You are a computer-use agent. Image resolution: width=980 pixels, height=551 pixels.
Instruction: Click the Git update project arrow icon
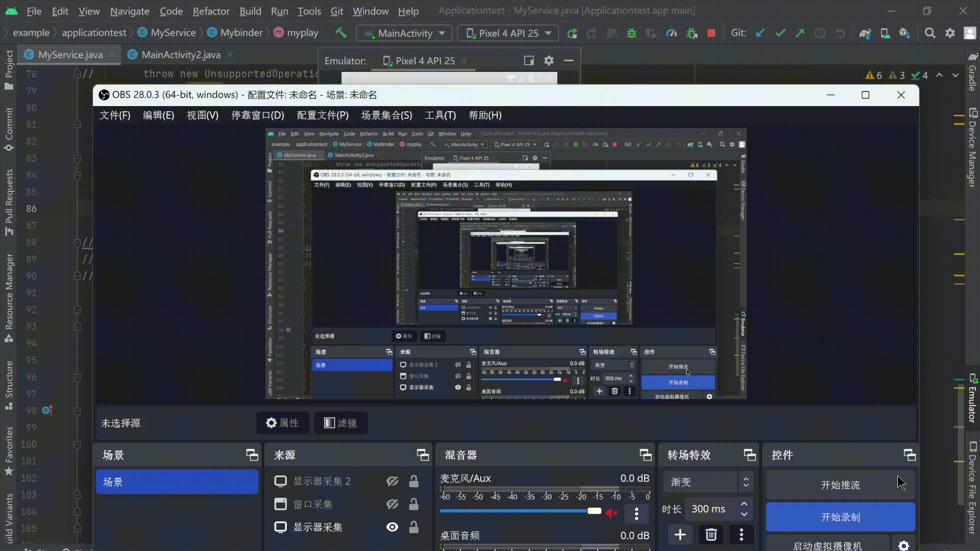click(760, 33)
